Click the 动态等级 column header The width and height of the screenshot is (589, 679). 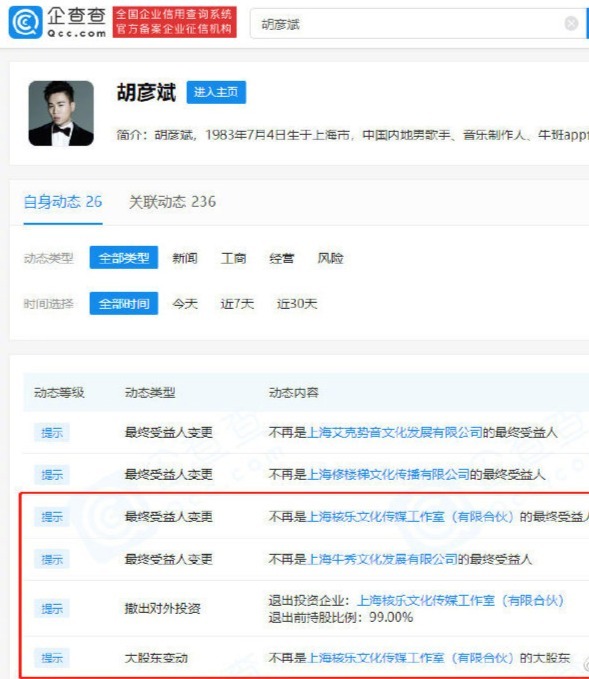pyautogui.click(x=59, y=393)
